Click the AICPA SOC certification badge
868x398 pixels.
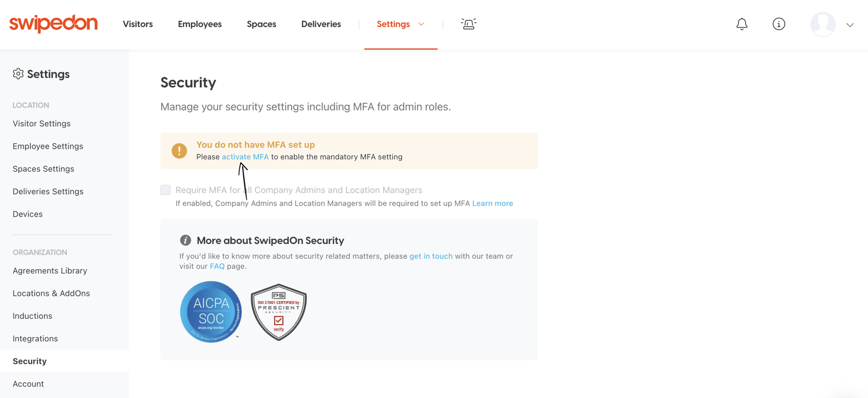click(211, 311)
